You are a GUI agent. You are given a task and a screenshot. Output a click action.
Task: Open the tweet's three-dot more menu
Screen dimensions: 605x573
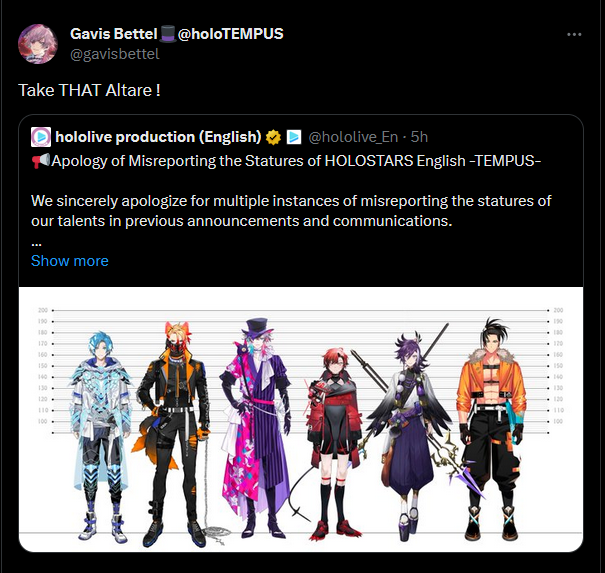tap(574, 35)
